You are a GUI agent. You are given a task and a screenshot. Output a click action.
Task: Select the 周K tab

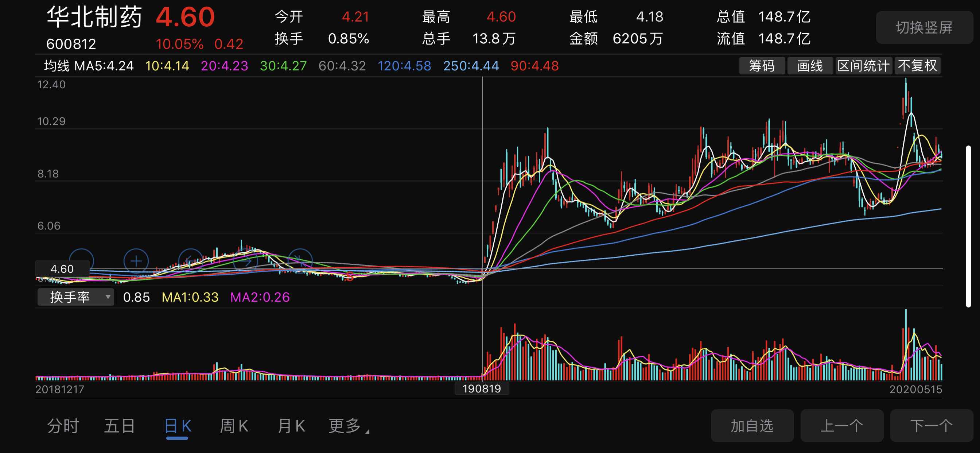pyautogui.click(x=234, y=426)
